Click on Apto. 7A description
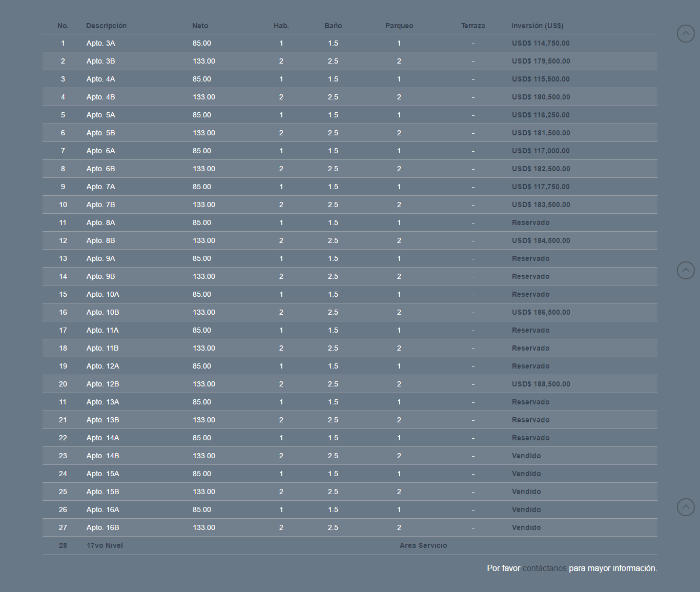 [100, 187]
